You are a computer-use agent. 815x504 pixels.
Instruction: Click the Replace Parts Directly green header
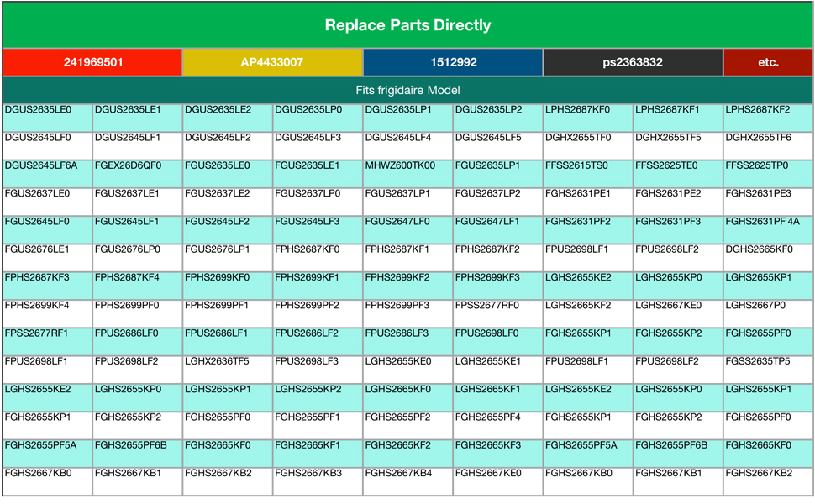[x=407, y=25]
